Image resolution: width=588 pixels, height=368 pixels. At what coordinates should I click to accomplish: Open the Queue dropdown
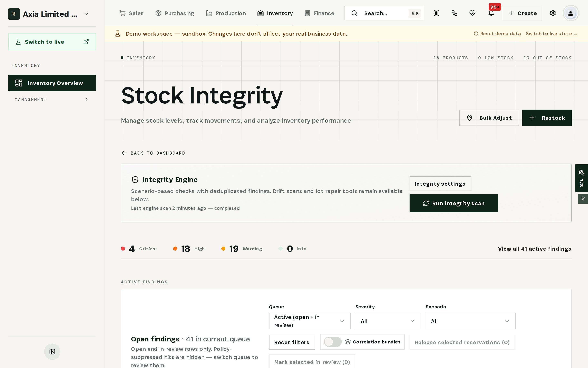[310, 321]
